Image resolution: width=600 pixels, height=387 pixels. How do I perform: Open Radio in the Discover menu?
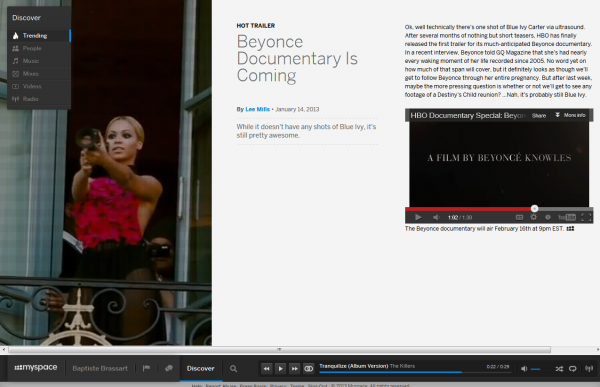tap(39, 99)
